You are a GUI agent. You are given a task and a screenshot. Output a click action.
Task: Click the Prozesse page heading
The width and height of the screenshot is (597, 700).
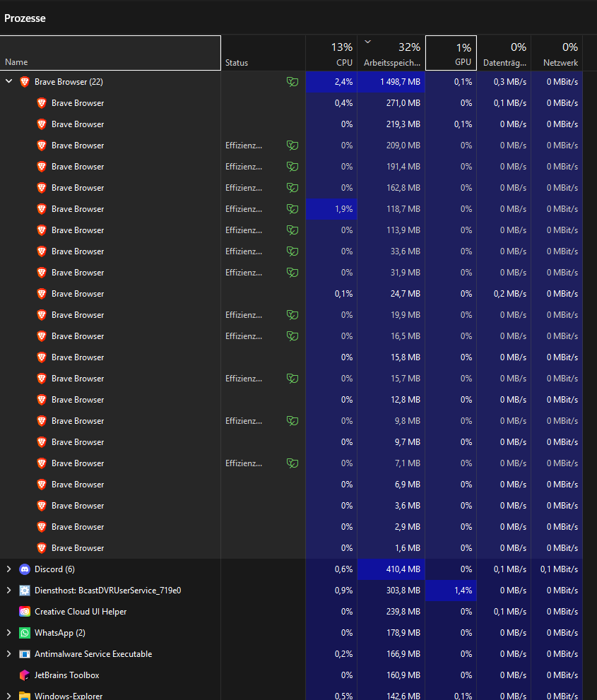click(x=25, y=18)
